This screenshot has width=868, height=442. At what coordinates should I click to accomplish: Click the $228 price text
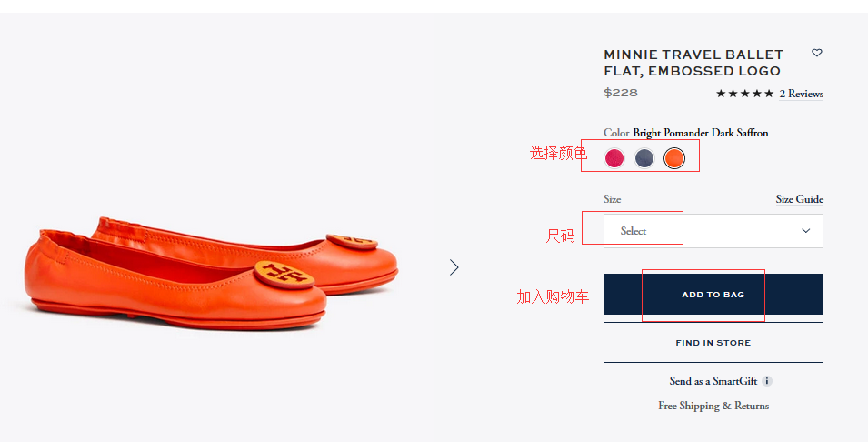tap(621, 93)
